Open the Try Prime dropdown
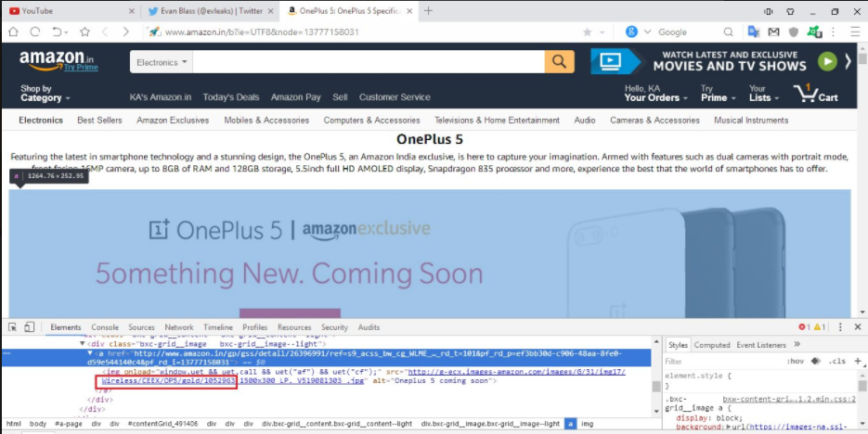 coord(718,93)
